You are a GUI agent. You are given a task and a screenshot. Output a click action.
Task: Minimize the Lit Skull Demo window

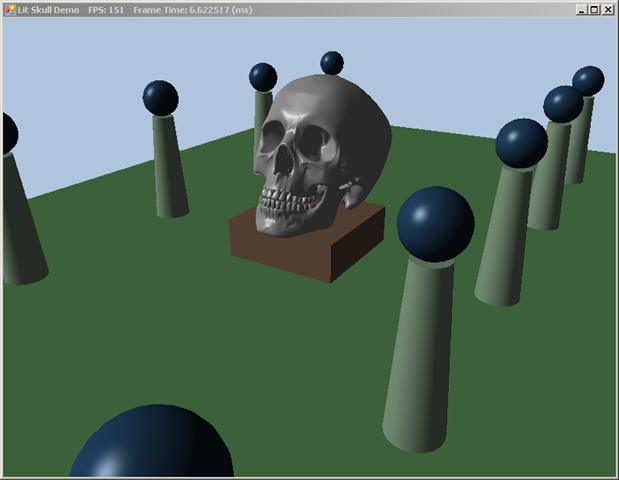[x=579, y=9]
